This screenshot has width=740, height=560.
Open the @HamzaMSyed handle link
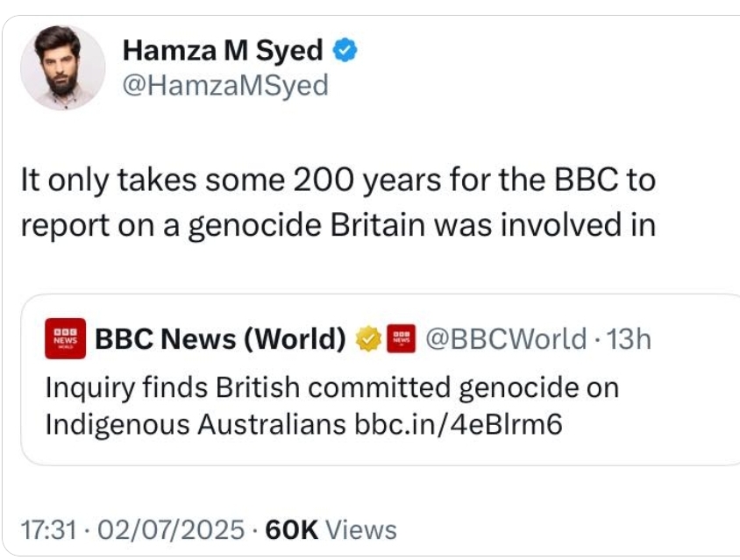[x=225, y=85]
